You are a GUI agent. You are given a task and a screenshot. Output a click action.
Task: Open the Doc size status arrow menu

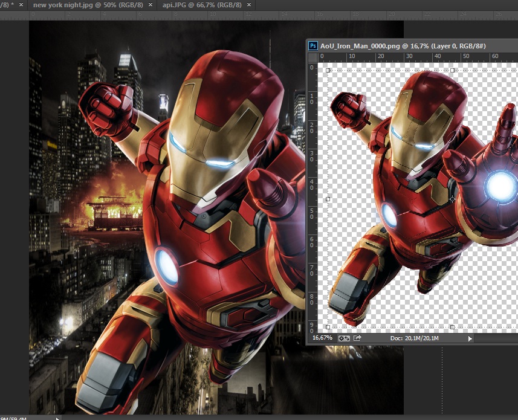click(x=470, y=339)
